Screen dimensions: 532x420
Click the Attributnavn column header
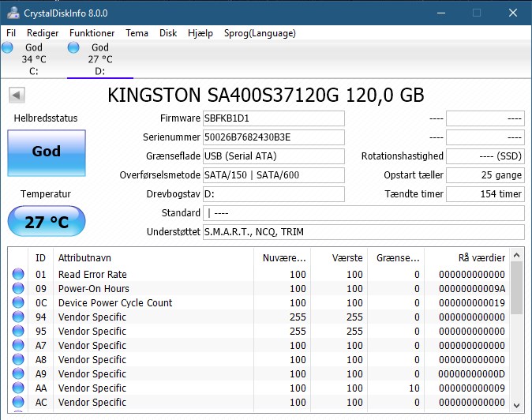point(153,258)
